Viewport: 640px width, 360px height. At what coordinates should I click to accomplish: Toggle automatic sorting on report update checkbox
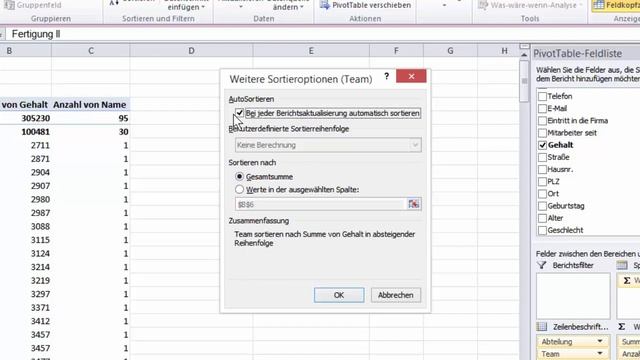click(x=240, y=113)
